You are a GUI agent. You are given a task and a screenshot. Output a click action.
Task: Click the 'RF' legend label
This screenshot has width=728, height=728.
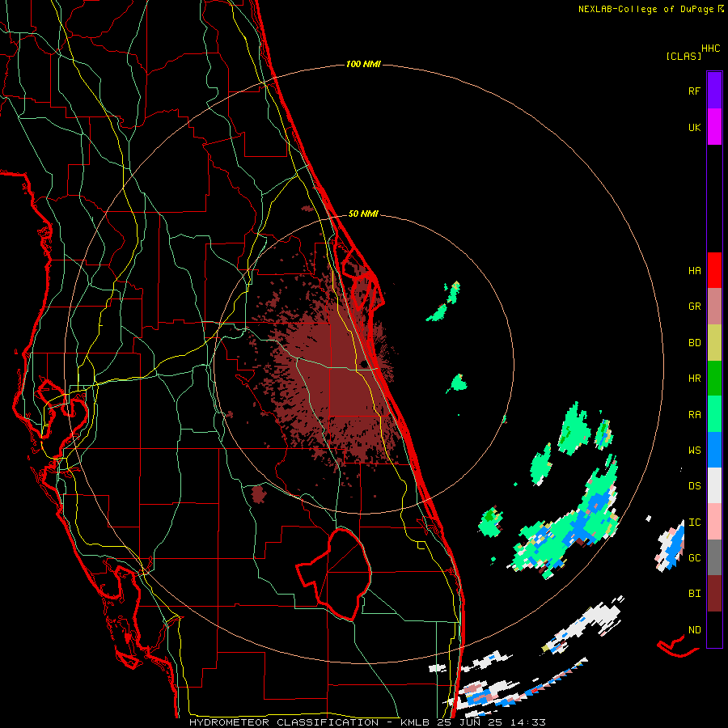(x=694, y=91)
